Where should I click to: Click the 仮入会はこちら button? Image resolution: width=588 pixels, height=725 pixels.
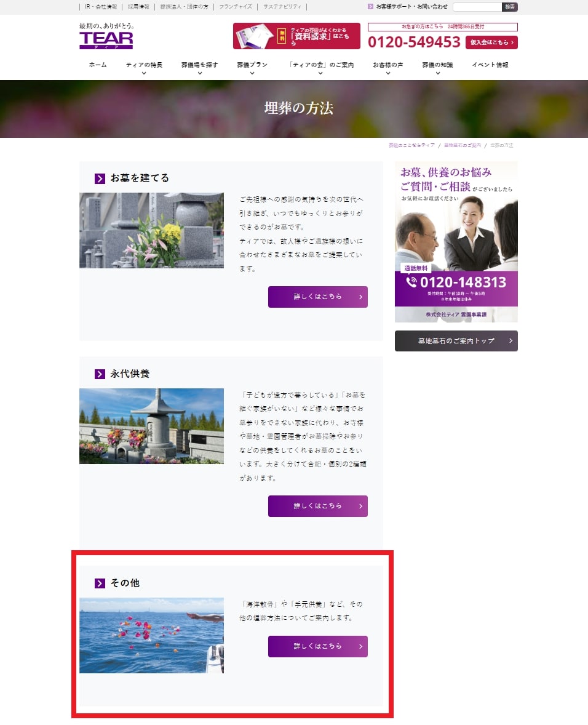click(x=491, y=42)
